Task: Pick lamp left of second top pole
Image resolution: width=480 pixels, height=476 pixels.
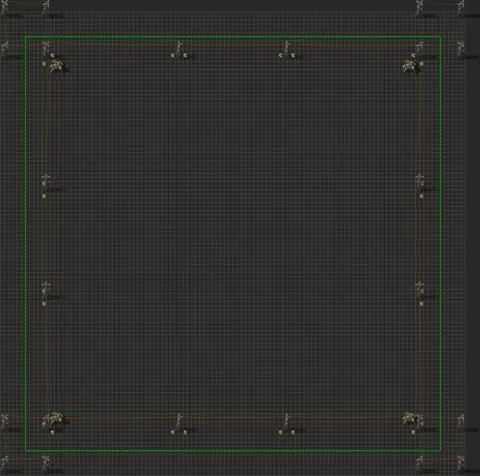Action: click(x=173, y=56)
